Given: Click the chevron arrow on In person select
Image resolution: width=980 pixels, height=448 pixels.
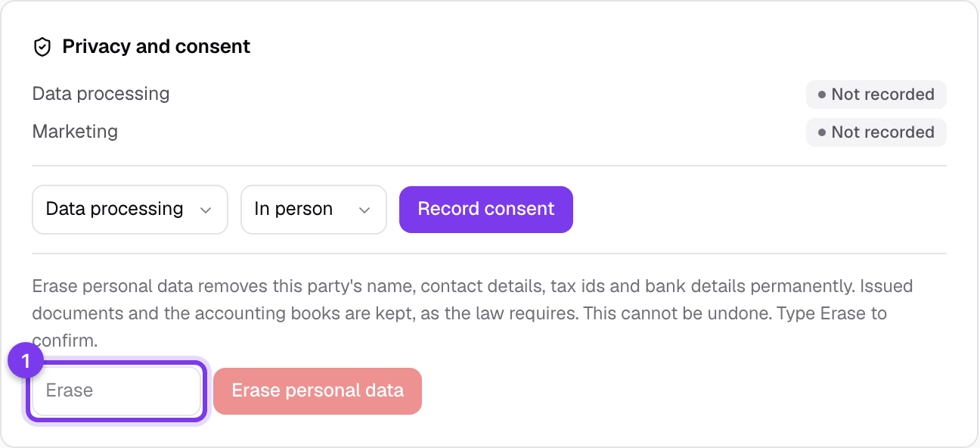Looking at the screenshot, I should (364, 210).
